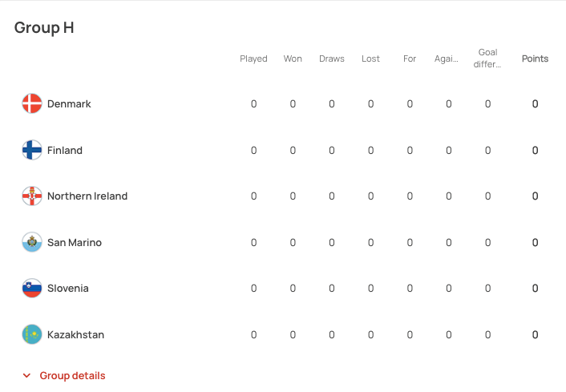Click the San Marino flag icon
Image resolution: width=566 pixels, height=392 pixels.
tap(32, 242)
